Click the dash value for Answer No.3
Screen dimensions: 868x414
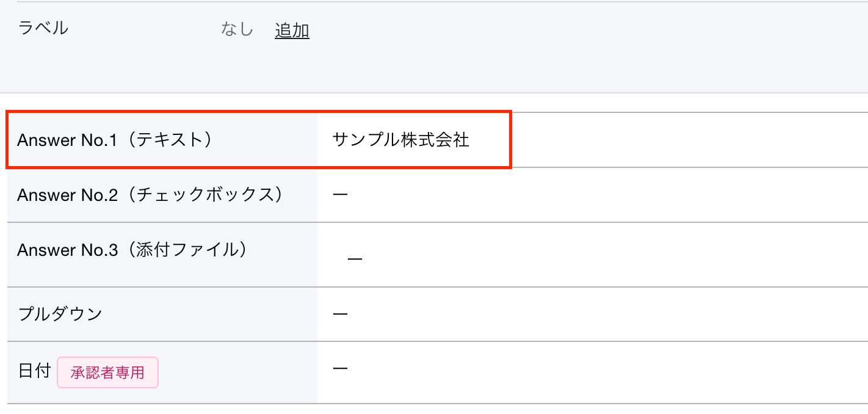tap(355, 260)
